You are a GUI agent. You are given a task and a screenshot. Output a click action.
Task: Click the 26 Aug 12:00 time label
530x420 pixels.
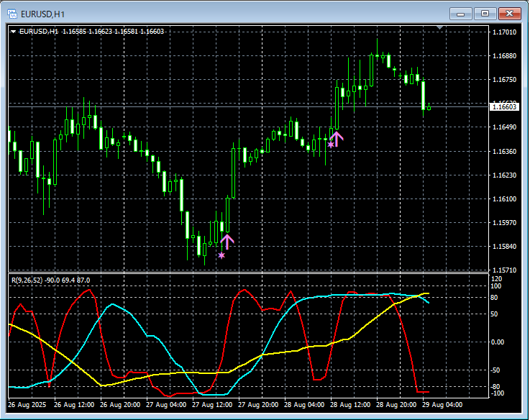[74, 404]
